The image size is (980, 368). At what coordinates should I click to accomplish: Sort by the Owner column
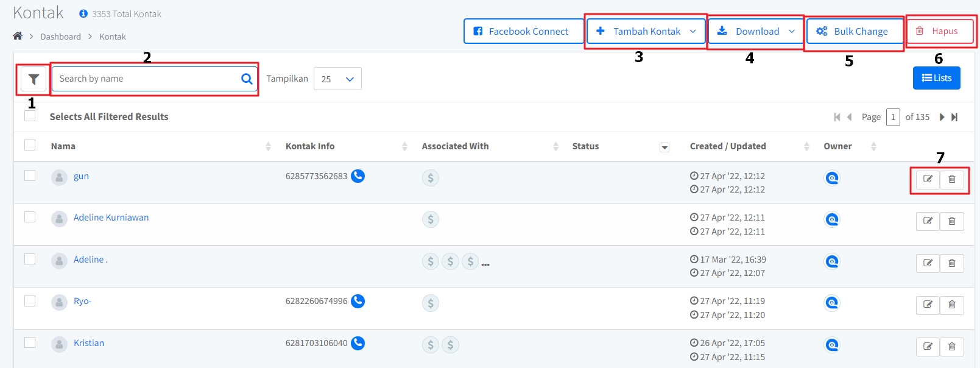[x=873, y=146]
